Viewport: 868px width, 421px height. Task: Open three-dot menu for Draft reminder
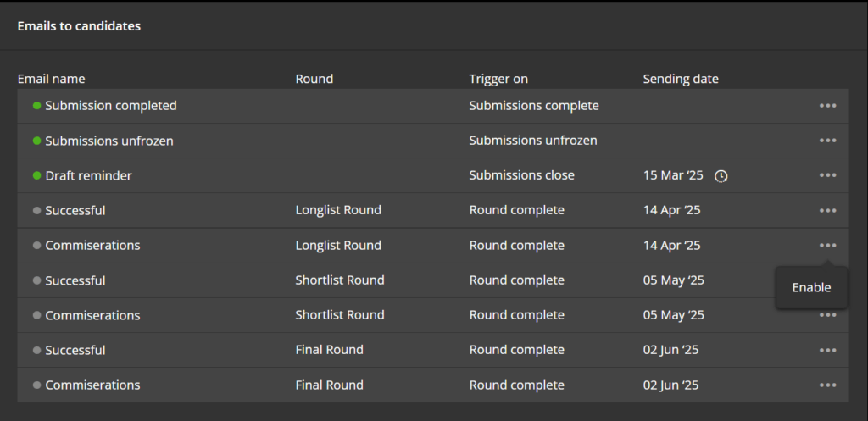point(827,175)
